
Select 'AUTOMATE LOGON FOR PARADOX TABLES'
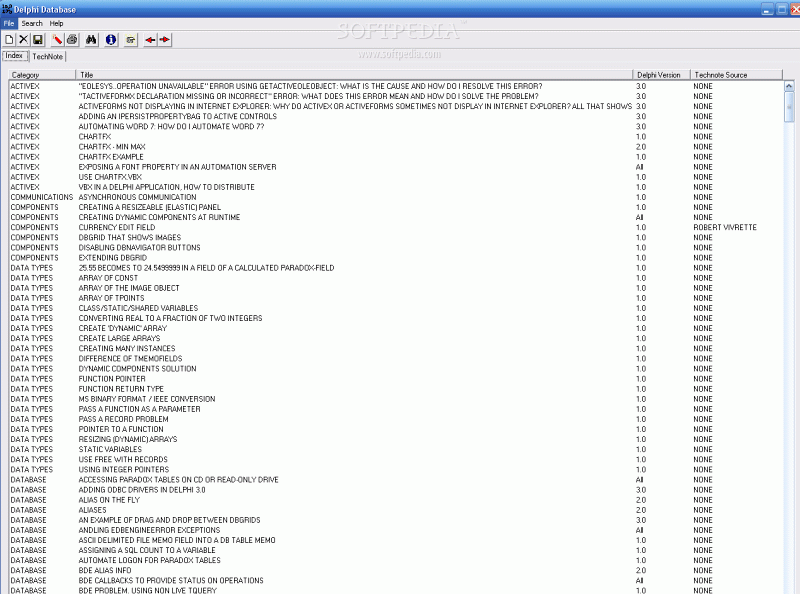(396, 561)
